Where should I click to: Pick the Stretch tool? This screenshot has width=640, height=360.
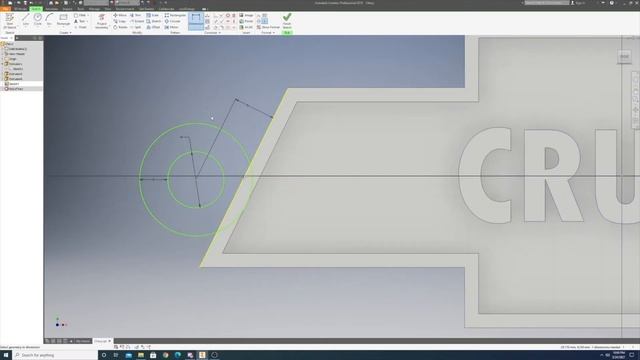154,21
